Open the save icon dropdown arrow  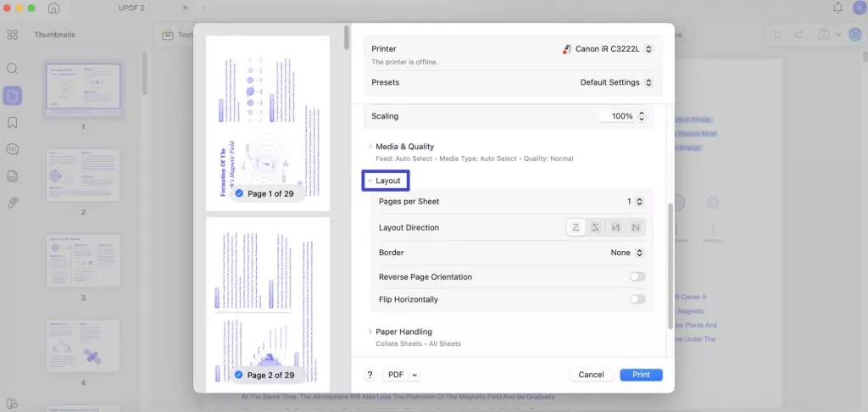[x=838, y=34]
